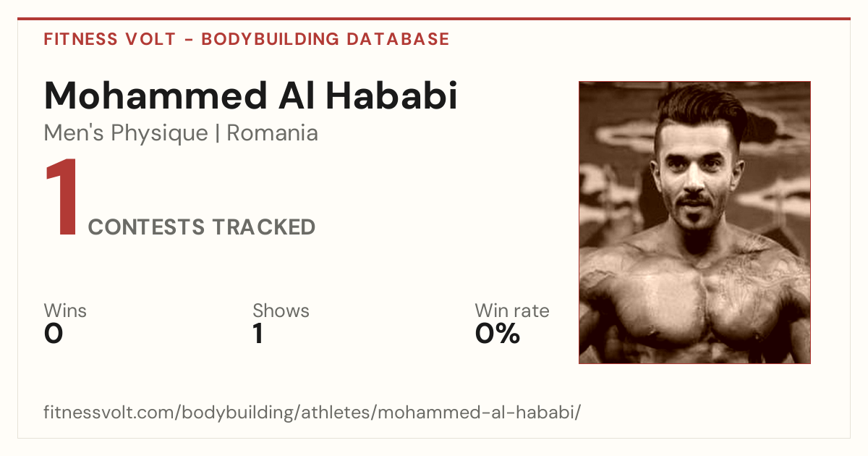Open the fitnessvolt.com athlete URL
The image size is (868, 456).
(312, 413)
